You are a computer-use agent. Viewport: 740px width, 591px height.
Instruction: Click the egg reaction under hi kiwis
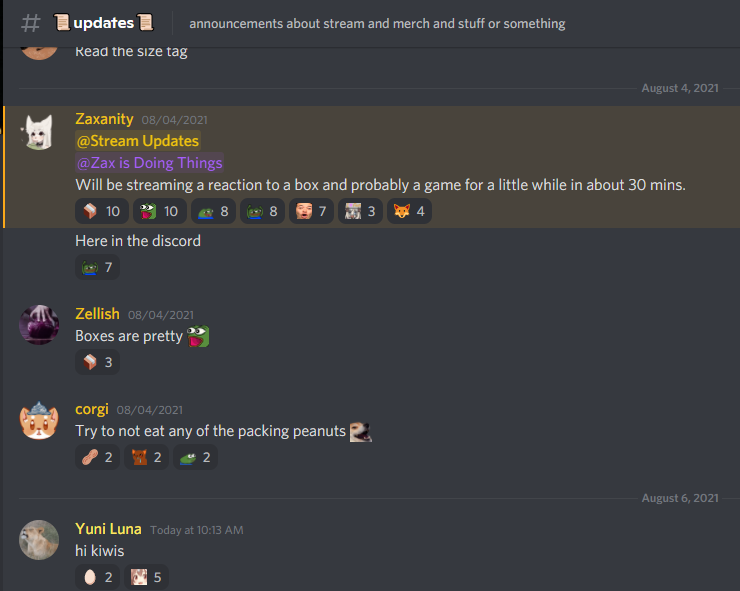point(97,577)
